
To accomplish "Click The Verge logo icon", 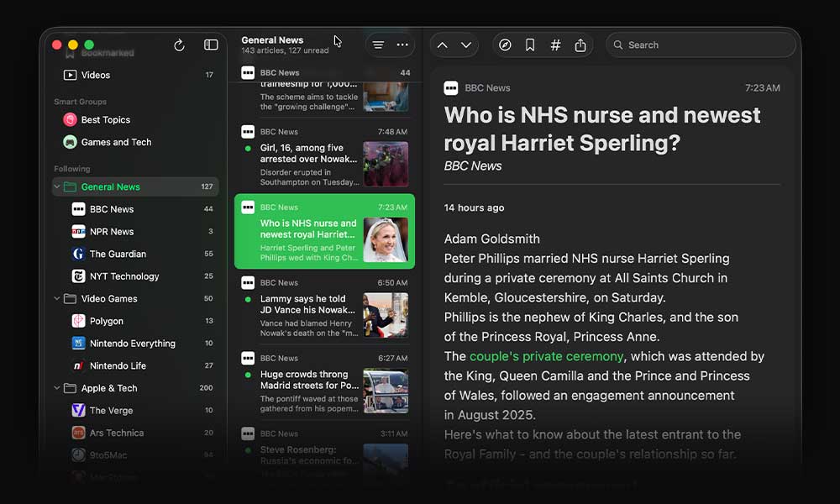I will (78, 410).
